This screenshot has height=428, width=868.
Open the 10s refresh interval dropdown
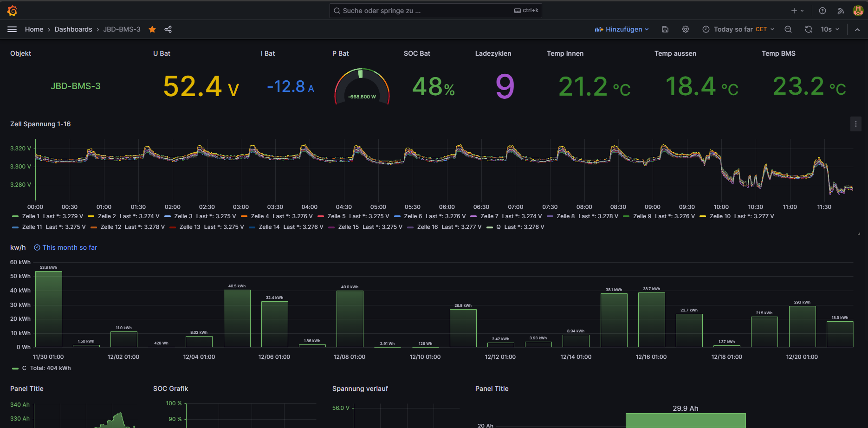click(830, 29)
